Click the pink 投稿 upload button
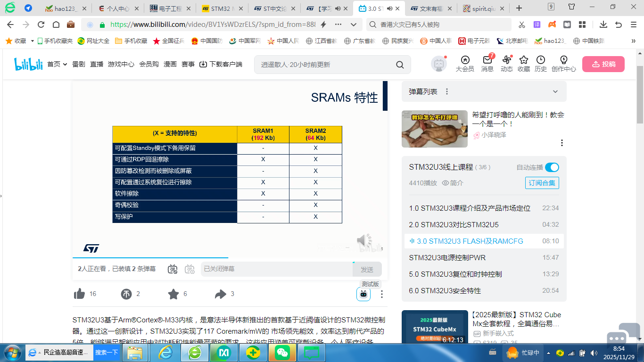The width and height of the screenshot is (644, 362). pyautogui.click(x=603, y=64)
